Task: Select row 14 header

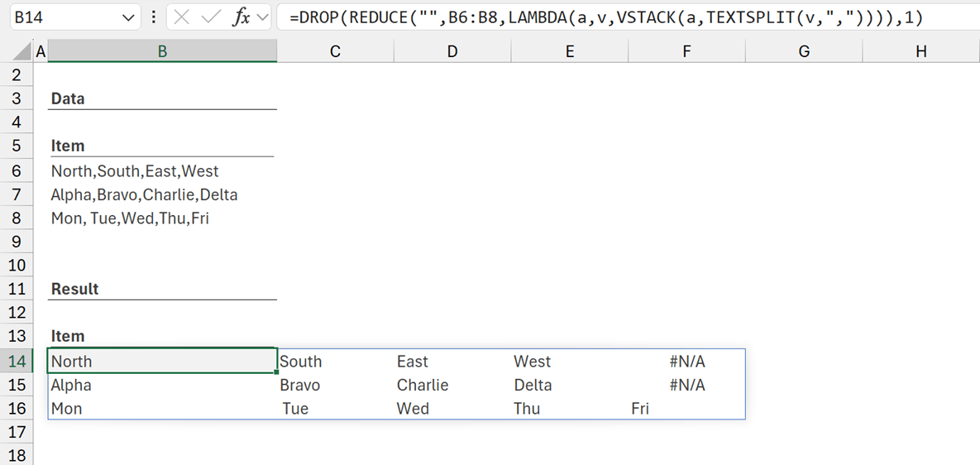Action: [17, 362]
